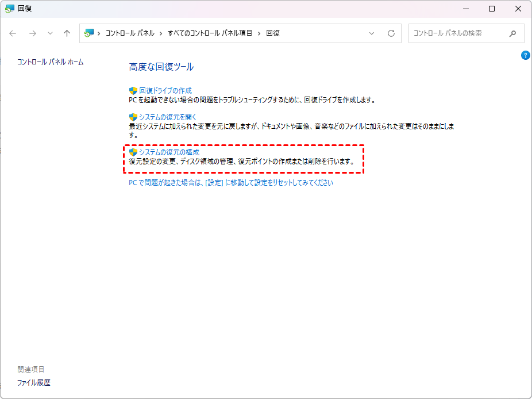Select すべてのコントロール パネル項目 breadcrumb
The height and width of the screenshot is (399, 532).
(210, 33)
